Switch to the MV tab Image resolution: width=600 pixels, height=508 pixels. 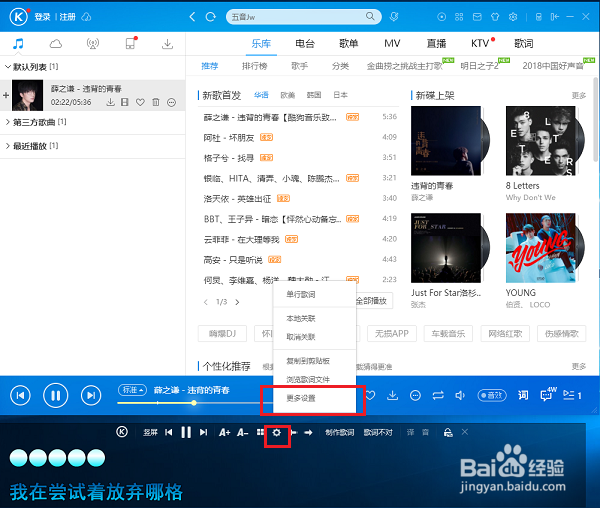coord(392,44)
